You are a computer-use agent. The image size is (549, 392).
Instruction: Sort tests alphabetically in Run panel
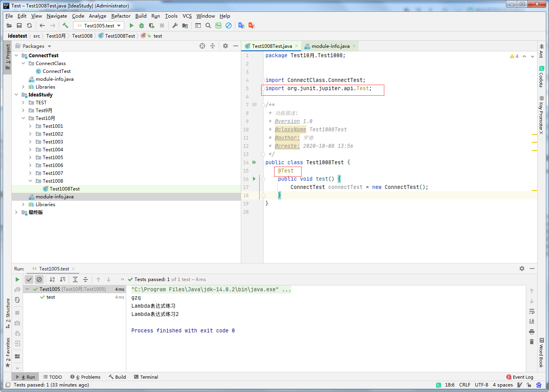tap(53, 279)
